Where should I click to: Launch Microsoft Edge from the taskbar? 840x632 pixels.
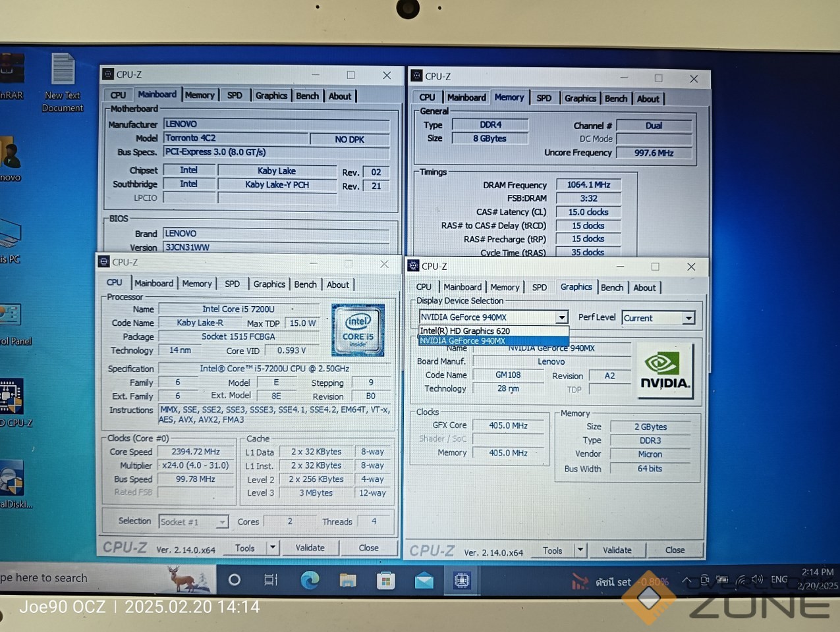310,580
